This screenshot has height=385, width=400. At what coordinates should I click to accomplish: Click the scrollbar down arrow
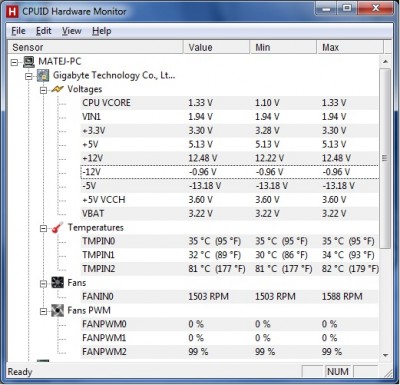385,355
